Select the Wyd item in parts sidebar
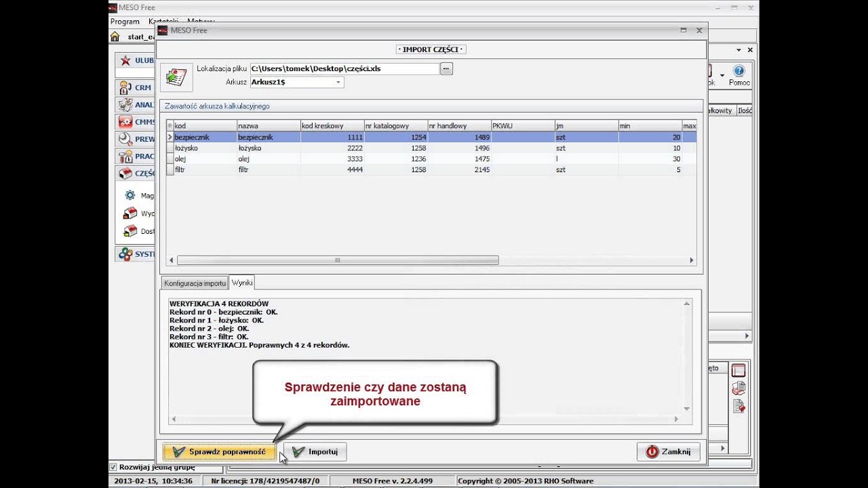Screen dimensions: 868x488 click(138, 213)
